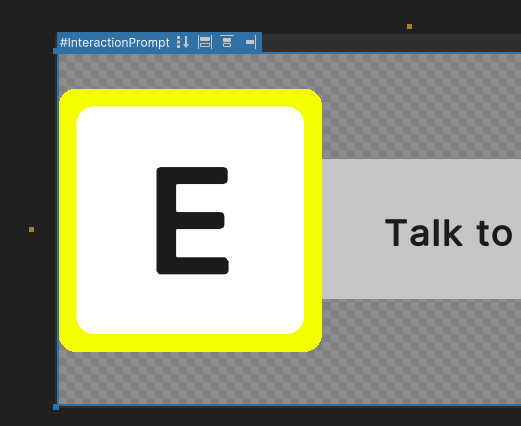Click the orange marker left of the frame
The image size is (521, 426).
(x=31, y=229)
